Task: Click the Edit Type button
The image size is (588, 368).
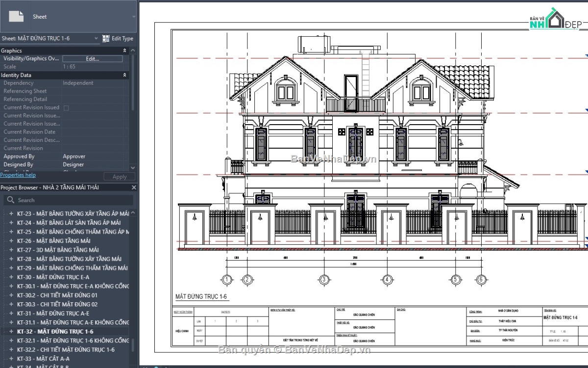Action: click(118, 38)
